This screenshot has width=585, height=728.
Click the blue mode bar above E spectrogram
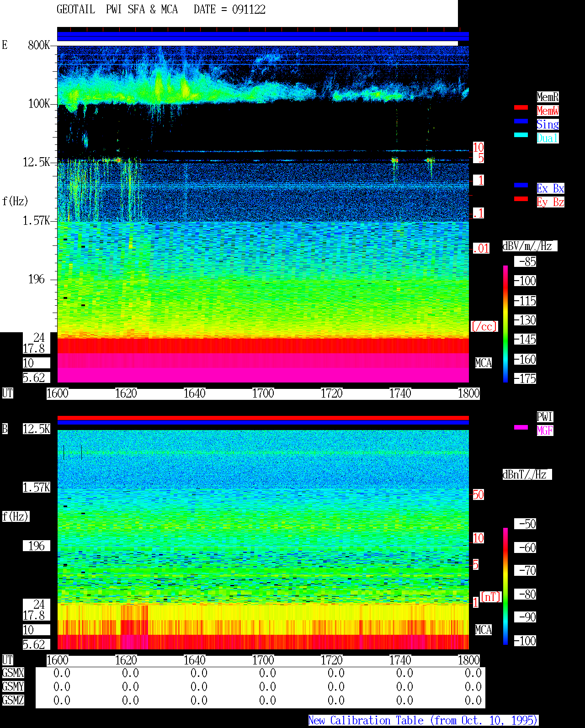(x=263, y=37)
